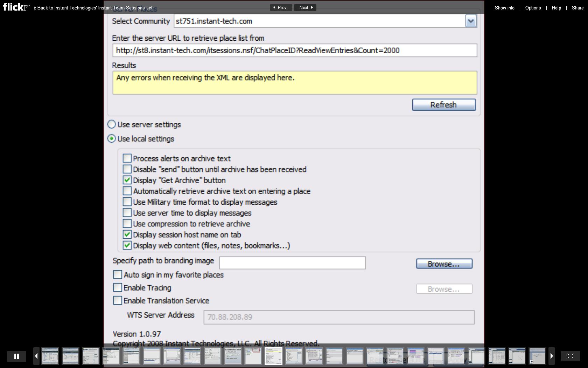Image resolution: width=588 pixels, height=368 pixels.
Task: Uncheck Display Get Archive button
Action: (127, 180)
